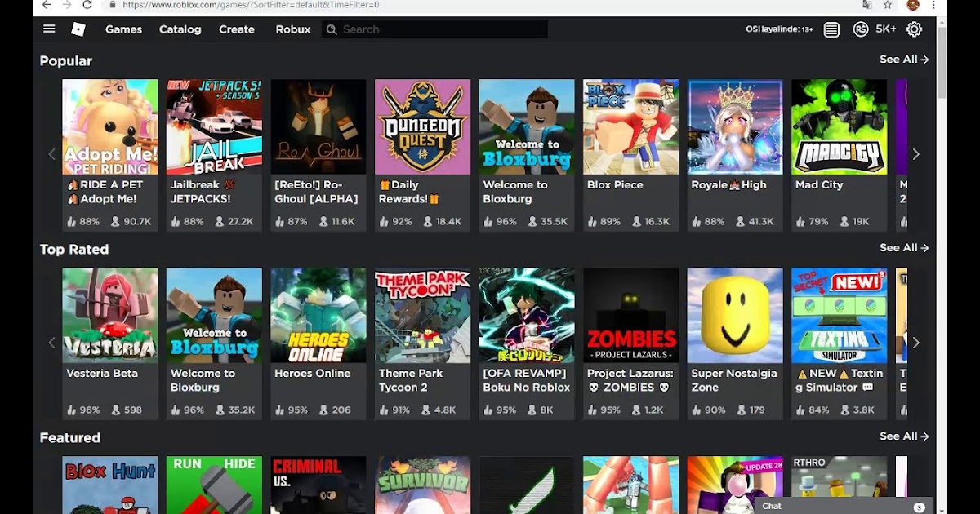The image size is (980, 514).
Task: See All Featured games
Action: (904, 436)
